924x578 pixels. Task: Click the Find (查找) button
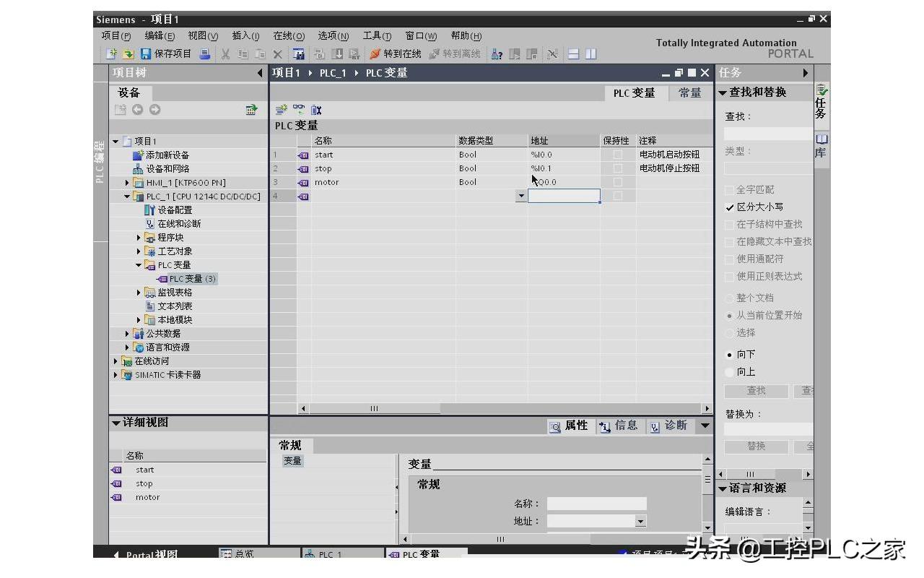point(756,391)
